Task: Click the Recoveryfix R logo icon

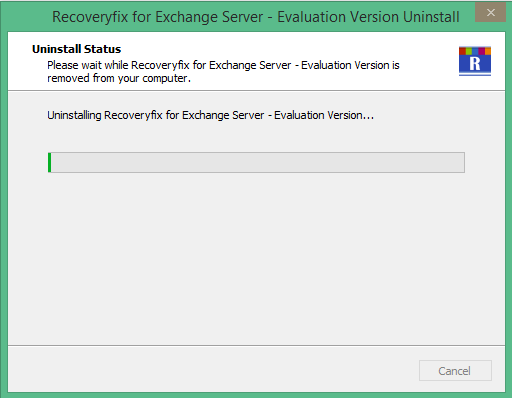Action: 475,61
